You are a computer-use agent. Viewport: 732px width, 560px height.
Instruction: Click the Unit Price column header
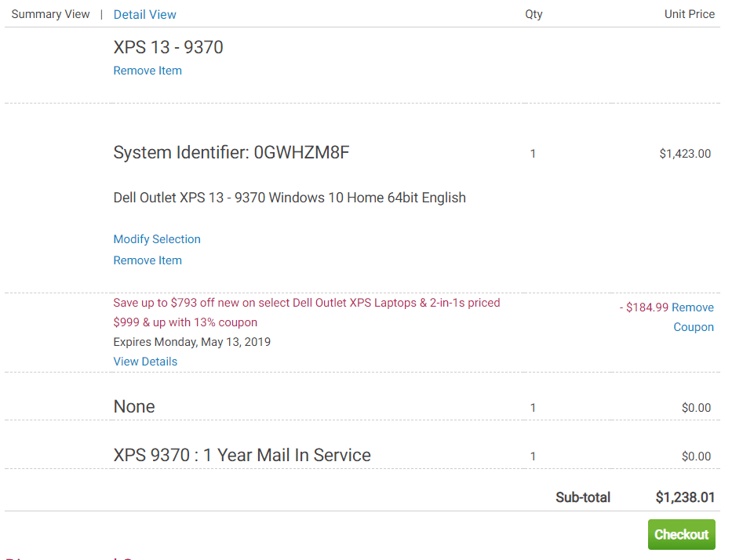[690, 13]
